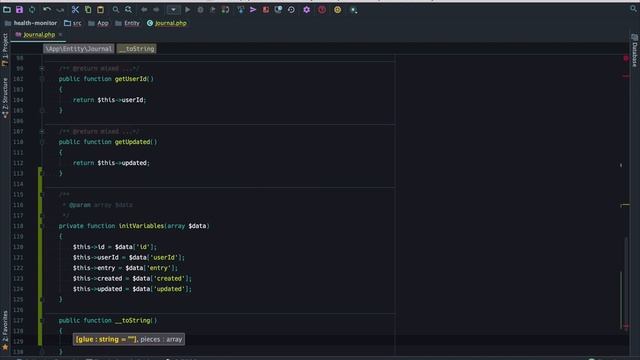
Task: Undo the last edit via toolbar
Action: 47,9
